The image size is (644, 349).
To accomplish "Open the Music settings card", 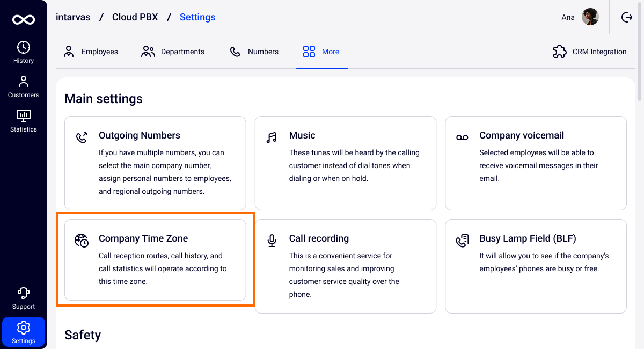I will 345,163.
